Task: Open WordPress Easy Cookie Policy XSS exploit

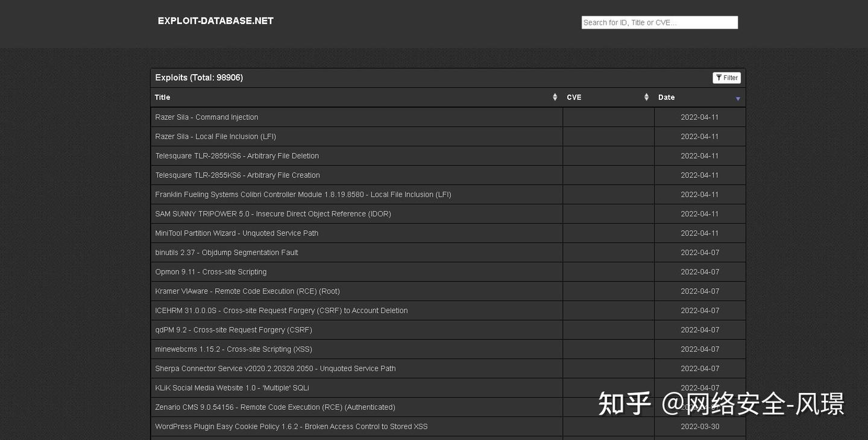Action: click(291, 426)
